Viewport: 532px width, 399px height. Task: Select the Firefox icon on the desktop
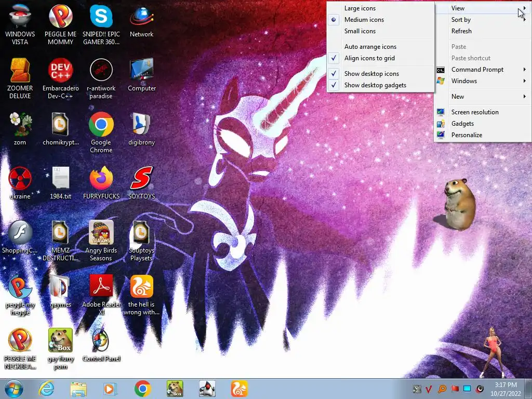tap(101, 182)
